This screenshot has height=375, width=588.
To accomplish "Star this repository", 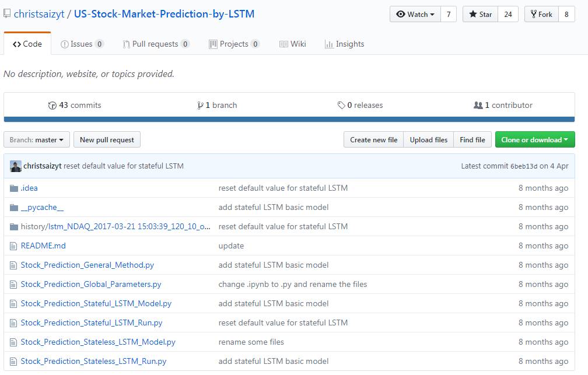I will [480, 14].
